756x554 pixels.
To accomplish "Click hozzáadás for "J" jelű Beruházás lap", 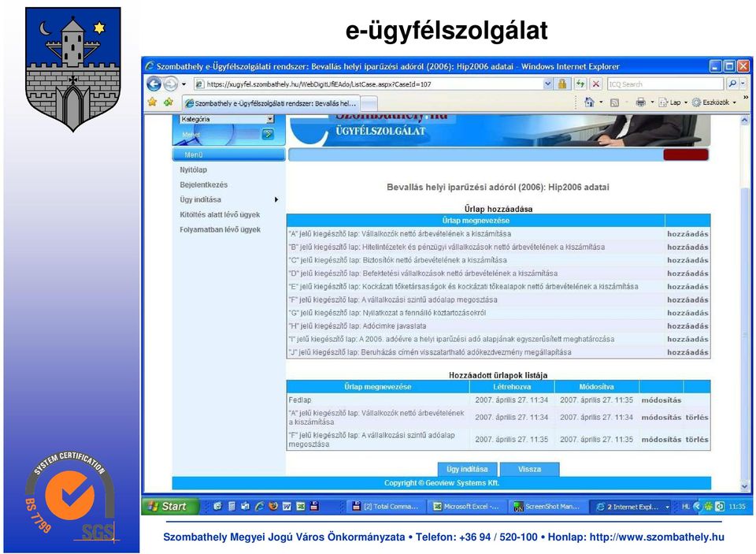I will 687,352.
